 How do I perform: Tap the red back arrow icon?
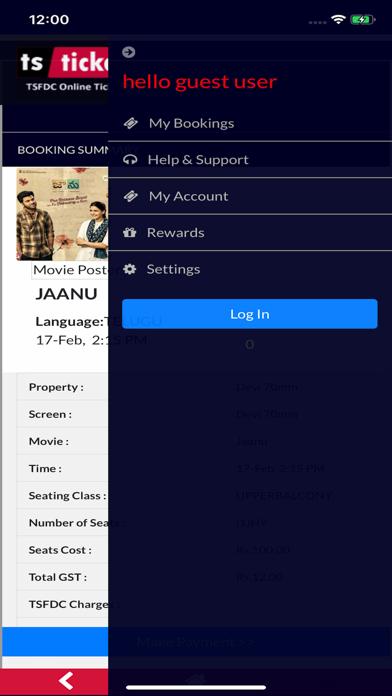(x=66, y=680)
